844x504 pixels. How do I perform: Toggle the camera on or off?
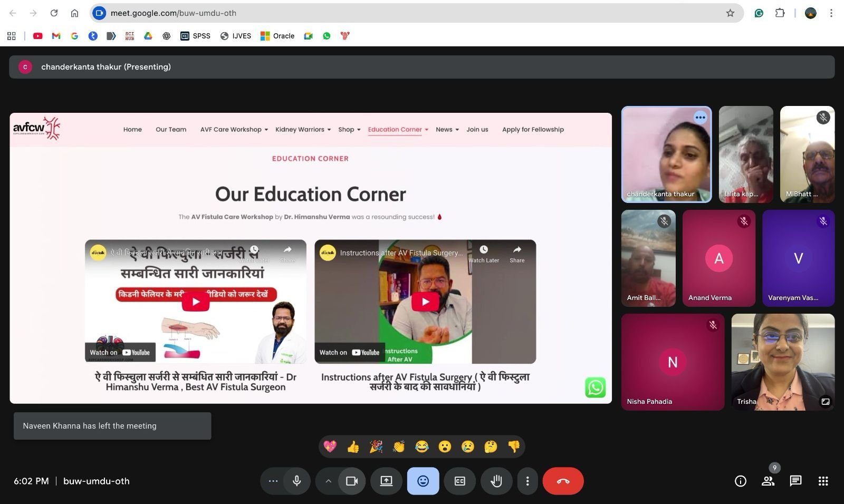[352, 481]
